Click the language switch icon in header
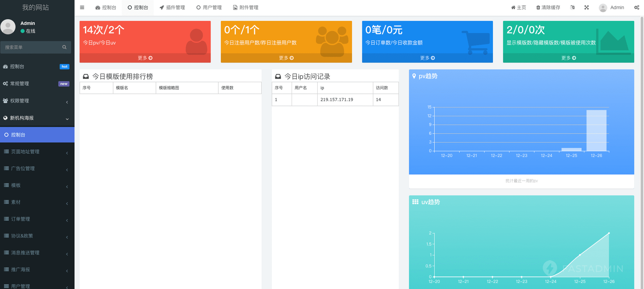The image size is (644, 289). pos(572,7)
